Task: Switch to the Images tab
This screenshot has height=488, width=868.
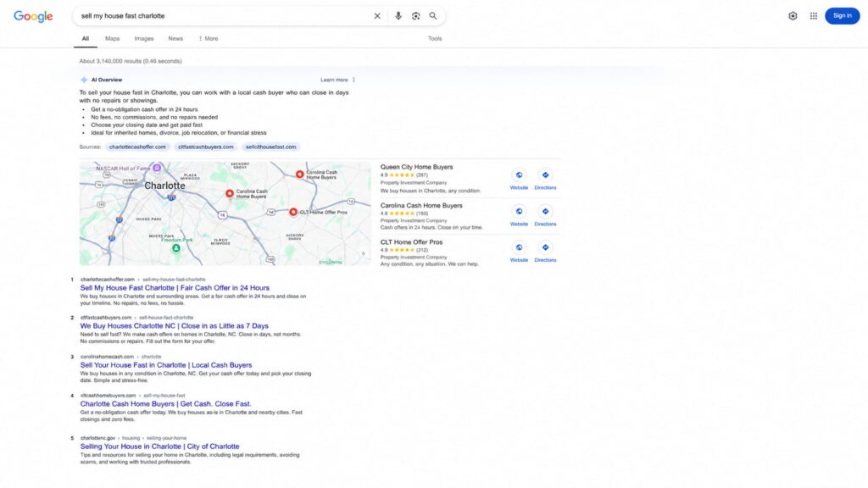Action: [144, 39]
